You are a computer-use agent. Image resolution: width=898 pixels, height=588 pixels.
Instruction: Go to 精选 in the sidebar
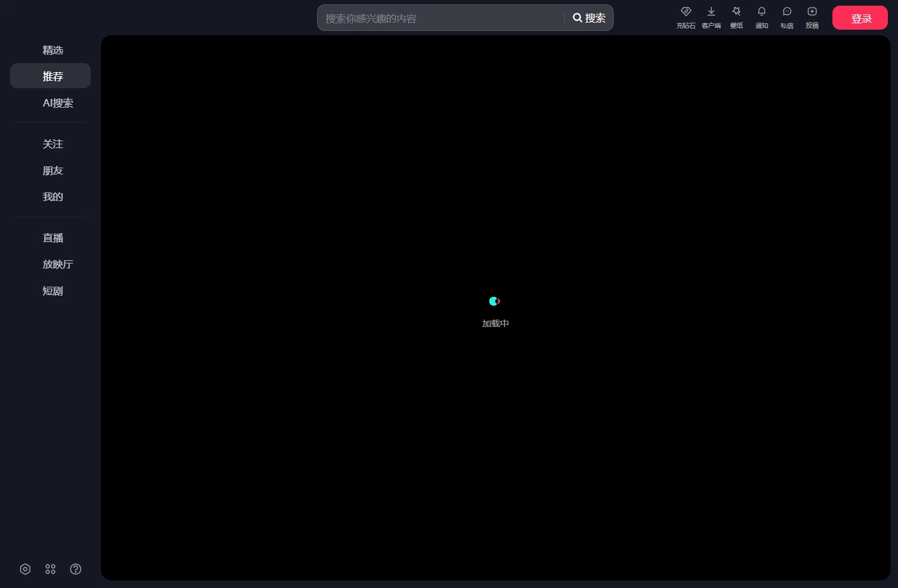50,50
